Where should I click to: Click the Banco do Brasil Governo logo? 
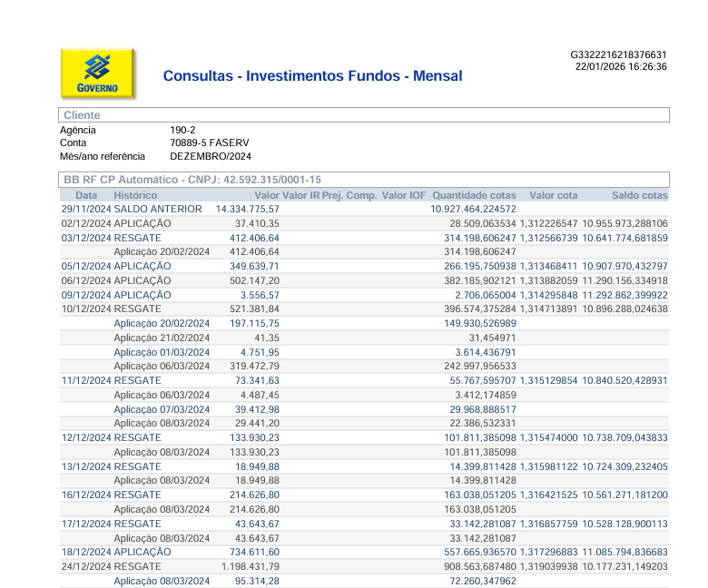97,73
